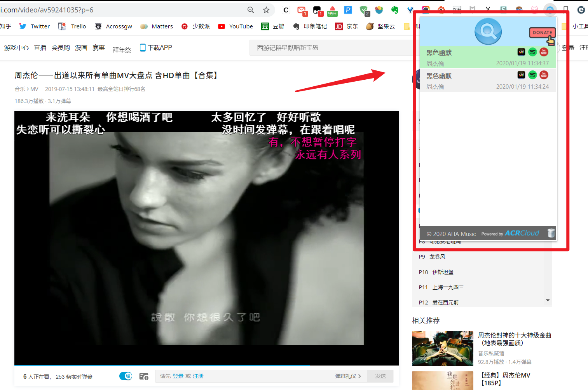This screenshot has height=390, width=588.
Task: Open Deezer for the 11:34:24 song entry
Action: click(x=521, y=75)
